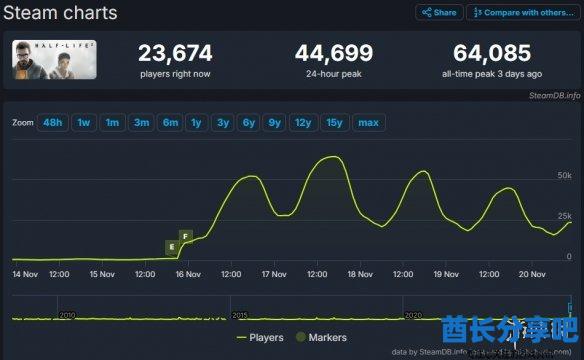Set chart zoom to 15y

(x=334, y=122)
